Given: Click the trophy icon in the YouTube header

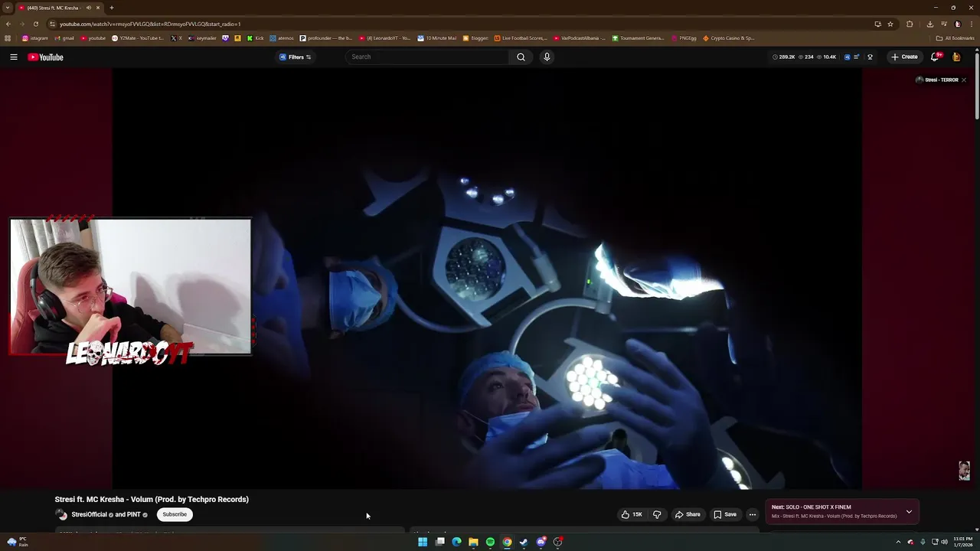Looking at the screenshot, I should [x=870, y=57].
